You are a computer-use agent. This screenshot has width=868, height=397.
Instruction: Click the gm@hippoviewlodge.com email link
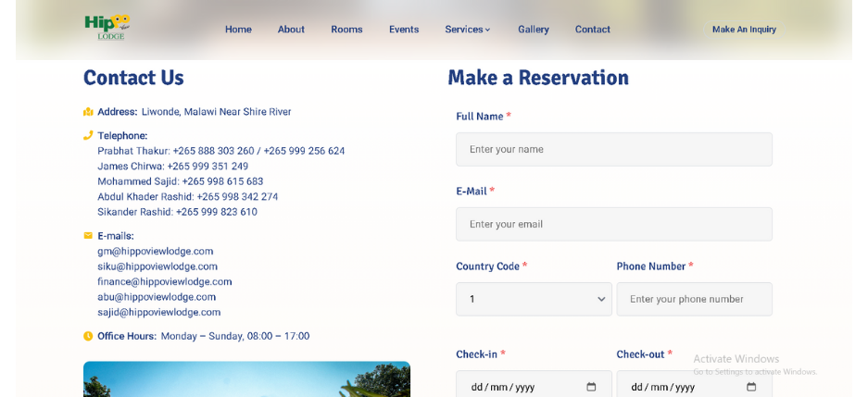point(155,251)
